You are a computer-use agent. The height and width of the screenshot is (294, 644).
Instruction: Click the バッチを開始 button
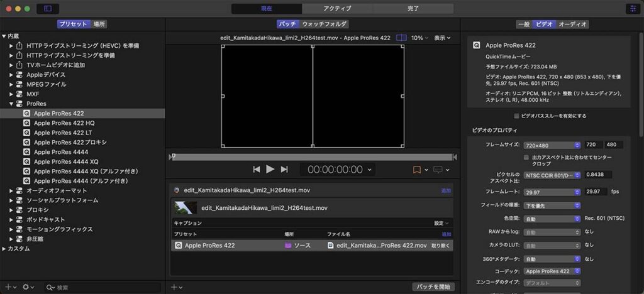pos(433,287)
